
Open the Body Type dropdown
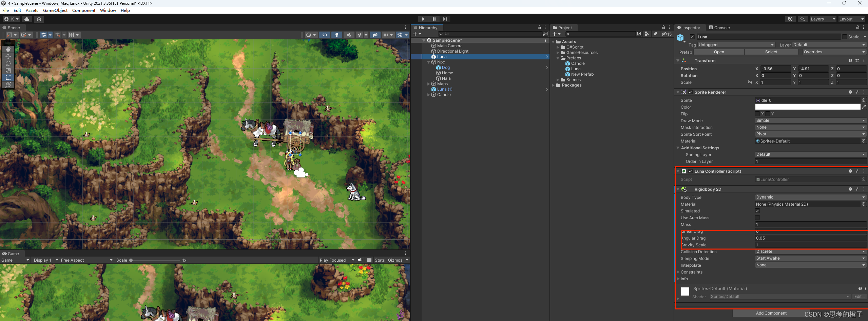click(811, 197)
